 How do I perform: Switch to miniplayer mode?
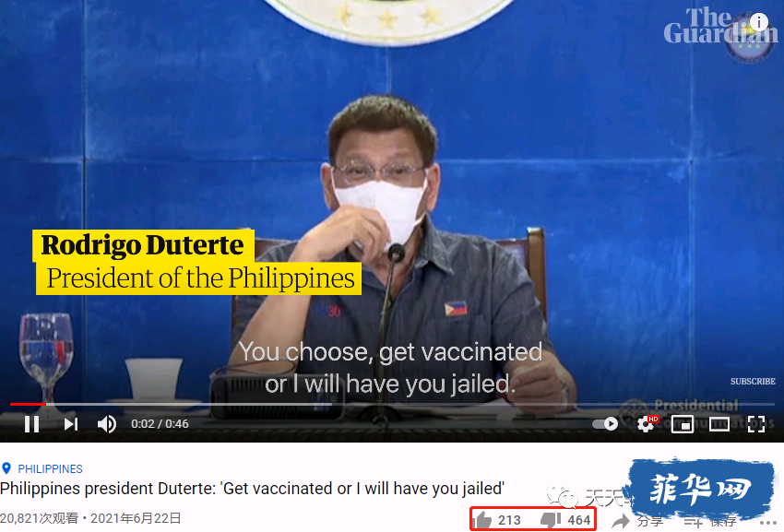click(683, 424)
